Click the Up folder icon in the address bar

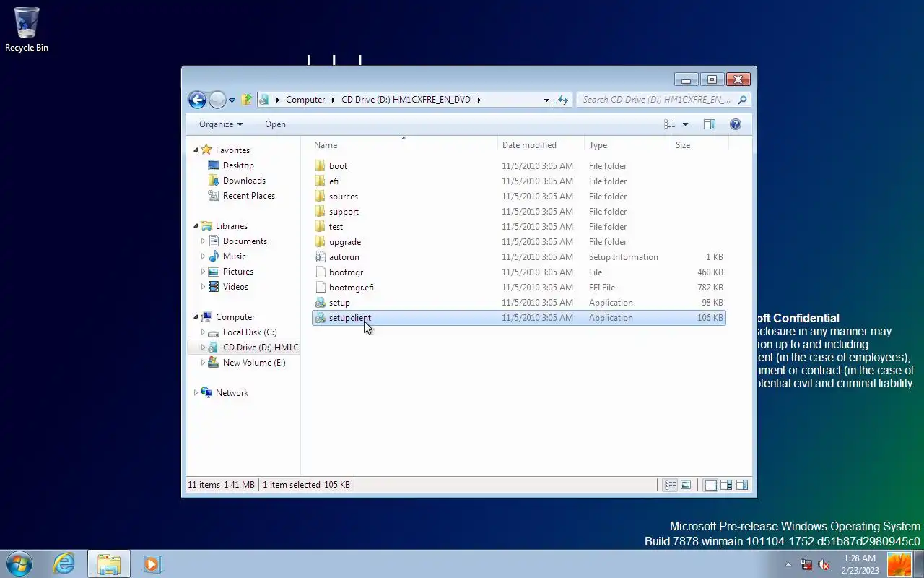pos(246,100)
